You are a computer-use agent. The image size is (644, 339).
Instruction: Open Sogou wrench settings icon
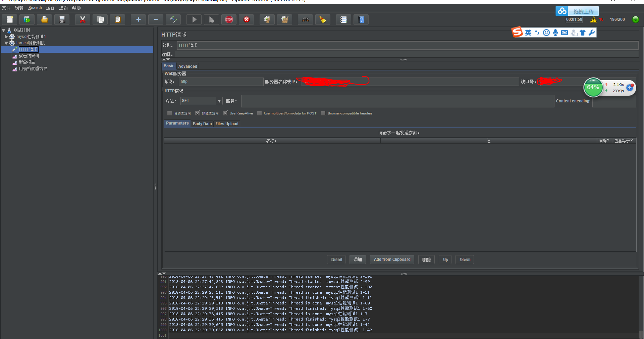tap(592, 32)
